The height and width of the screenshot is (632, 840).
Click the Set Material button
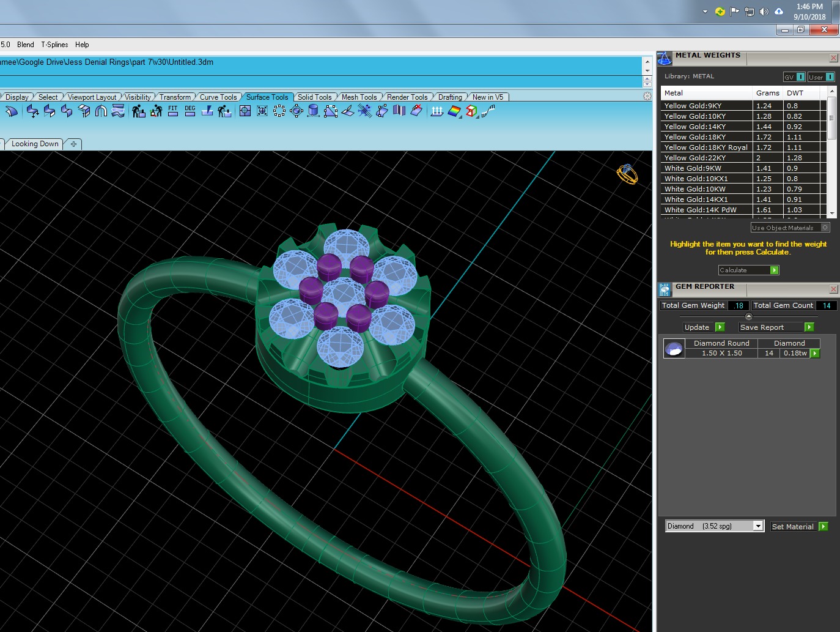click(799, 527)
